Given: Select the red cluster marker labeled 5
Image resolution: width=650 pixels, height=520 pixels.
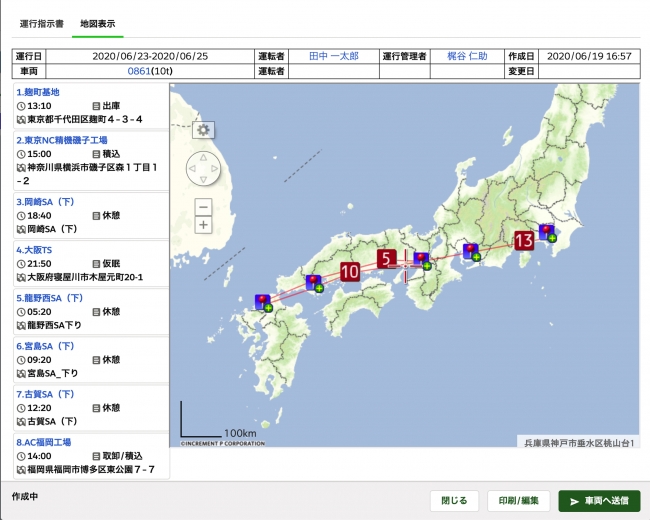Looking at the screenshot, I should [387, 259].
